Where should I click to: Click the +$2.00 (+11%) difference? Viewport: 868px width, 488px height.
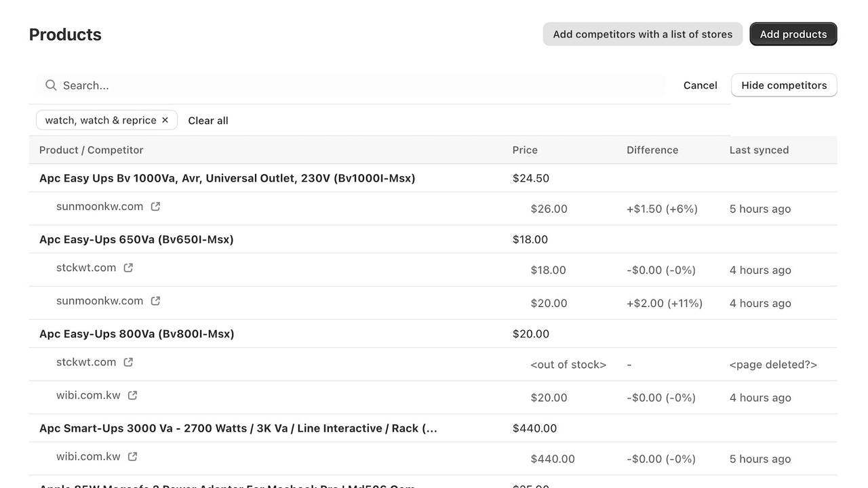coord(665,303)
